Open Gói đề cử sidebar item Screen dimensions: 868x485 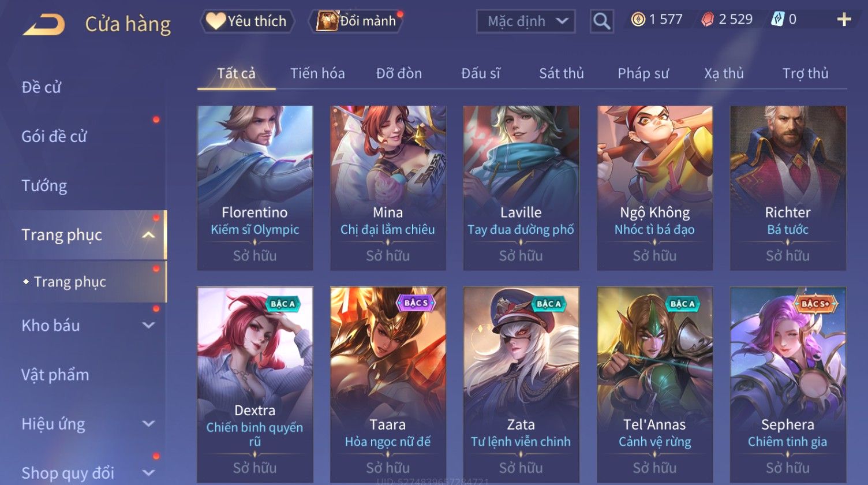pyautogui.click(x=54, y=137)
